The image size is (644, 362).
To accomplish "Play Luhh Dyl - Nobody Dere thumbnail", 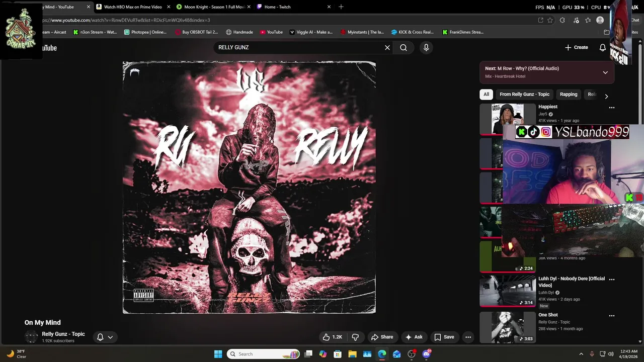I will pyautogui.click(x=508, y=291).
